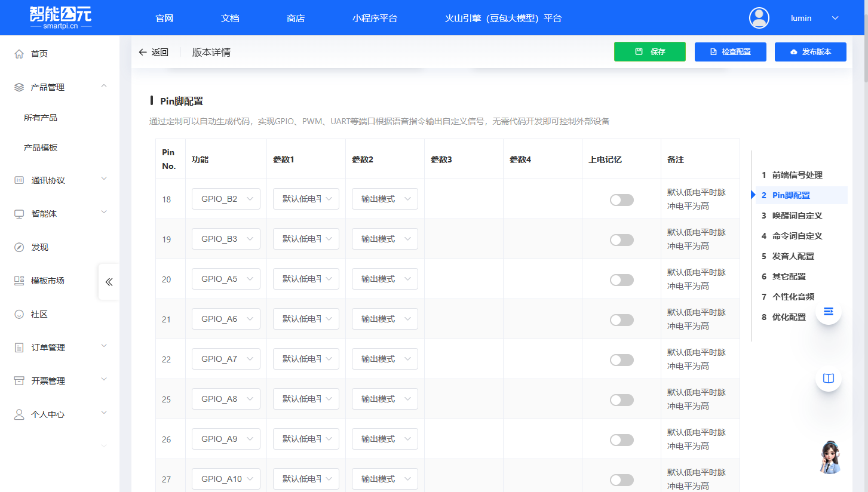
Task: Open the GPIO_B2 function dropdown for Pin 18
Action: click(226, 198)
